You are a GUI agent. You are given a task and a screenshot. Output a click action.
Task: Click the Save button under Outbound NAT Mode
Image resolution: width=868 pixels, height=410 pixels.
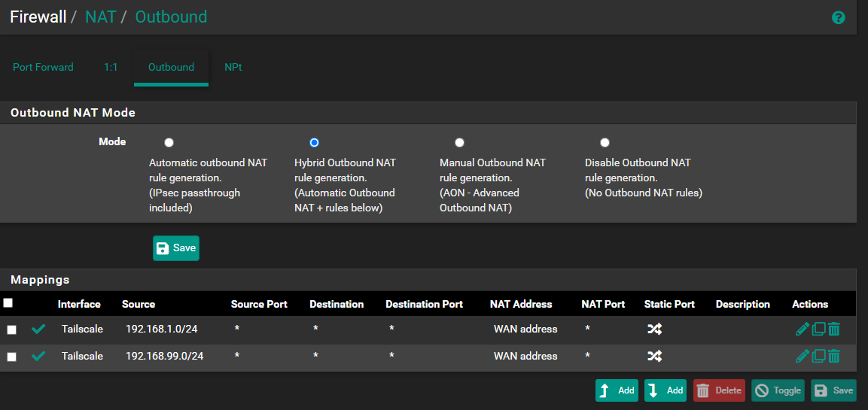tap(176, 248)
